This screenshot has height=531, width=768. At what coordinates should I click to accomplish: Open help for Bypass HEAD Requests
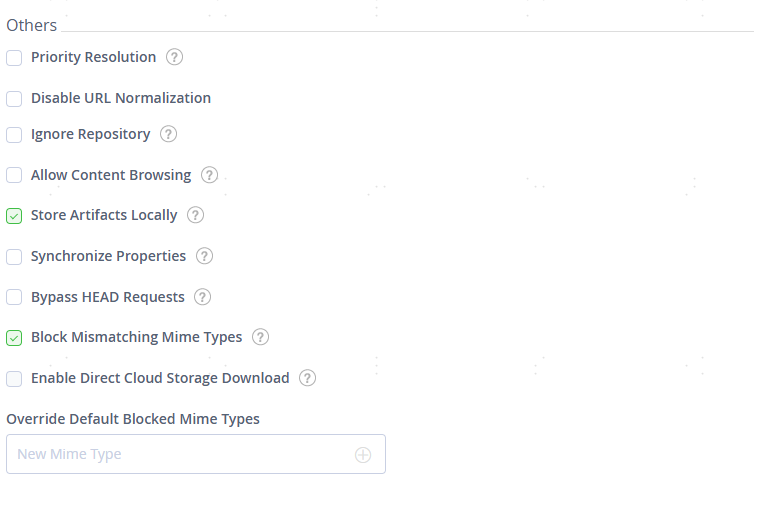[x=202, y=297]
